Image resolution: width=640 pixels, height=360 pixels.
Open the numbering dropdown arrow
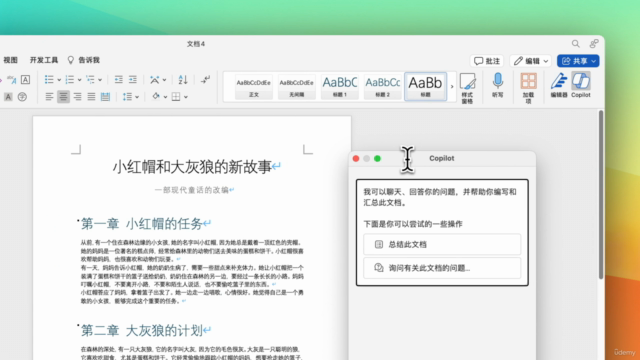tap(79, 80)
